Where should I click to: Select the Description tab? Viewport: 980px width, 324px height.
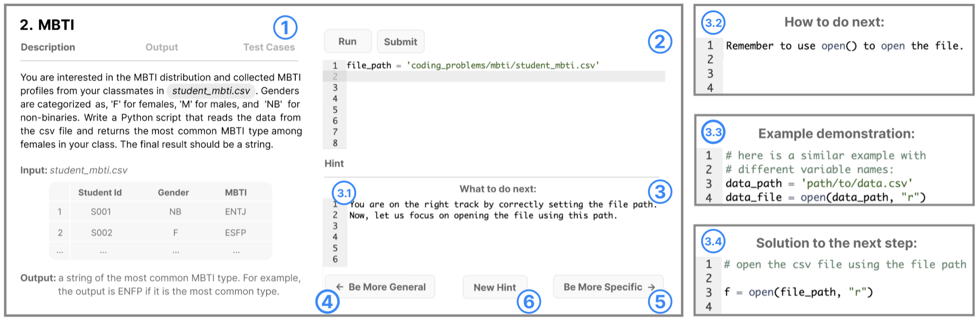click(x=48, y=47)
